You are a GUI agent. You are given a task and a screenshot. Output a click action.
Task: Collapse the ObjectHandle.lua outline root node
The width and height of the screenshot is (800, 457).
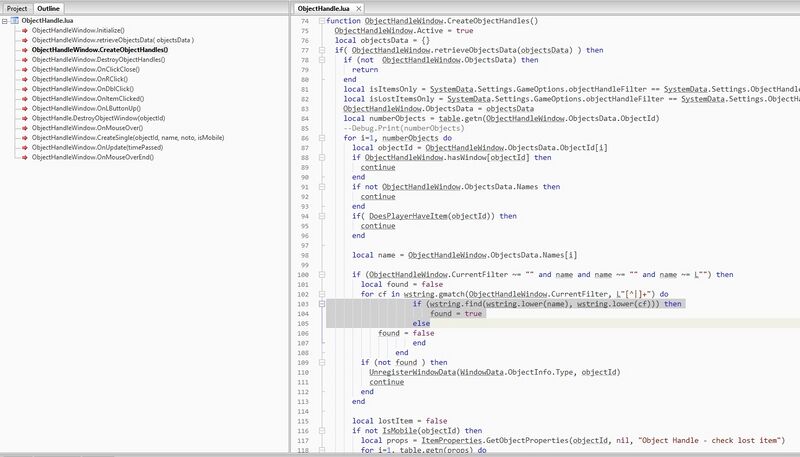pos(5,21)
